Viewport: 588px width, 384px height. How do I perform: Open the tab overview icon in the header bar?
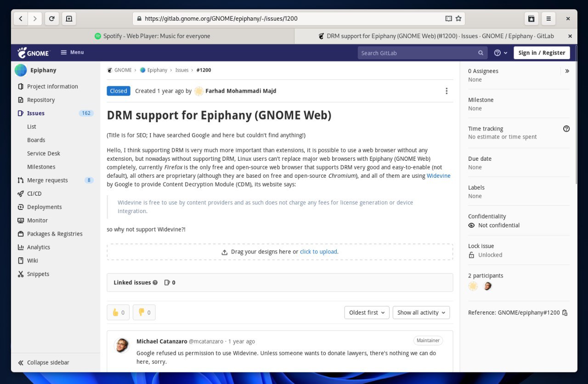(x=531, y=19)
